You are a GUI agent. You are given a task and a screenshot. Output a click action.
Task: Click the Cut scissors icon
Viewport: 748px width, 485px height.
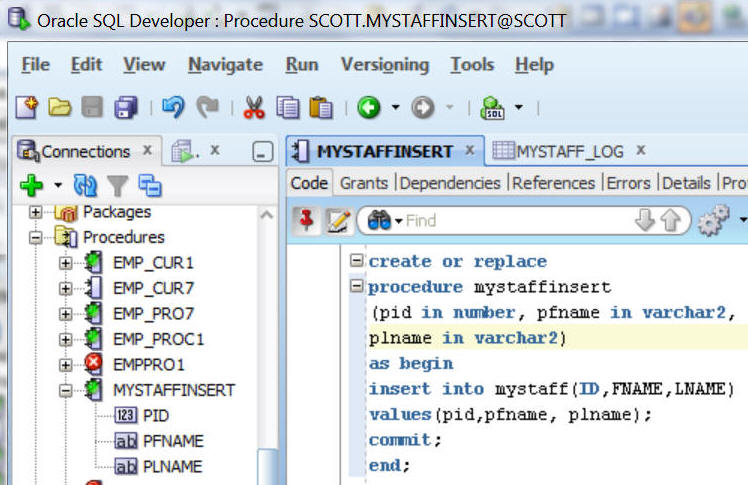click(254, 107)
